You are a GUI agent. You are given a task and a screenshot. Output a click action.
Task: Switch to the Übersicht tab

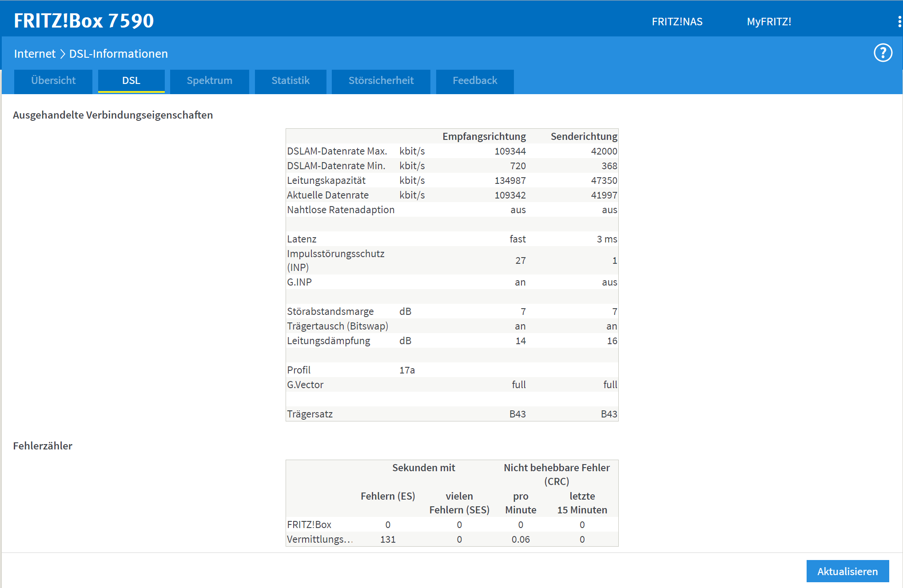(x=53, y=81)
